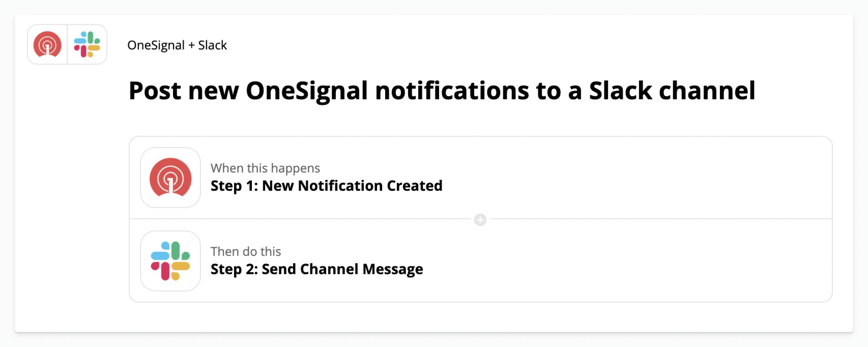Add a step with the plus button
The width and height of the screenshot is (868, 347).
480,220
